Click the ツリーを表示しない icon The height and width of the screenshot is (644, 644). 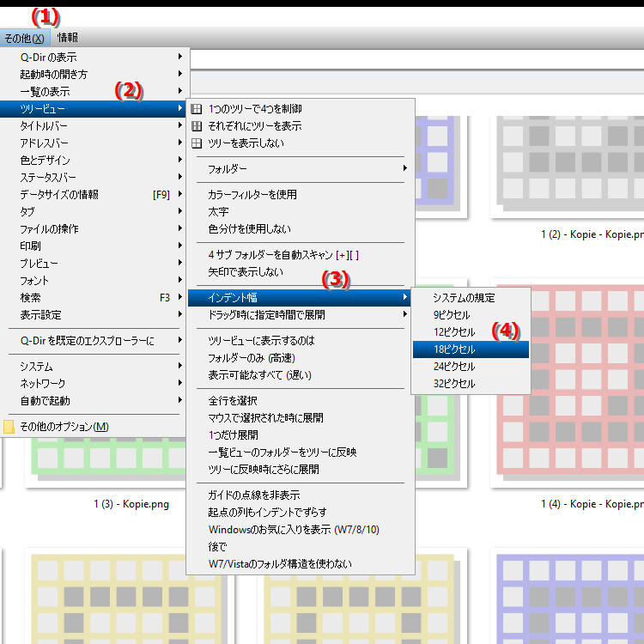(197, 143)
